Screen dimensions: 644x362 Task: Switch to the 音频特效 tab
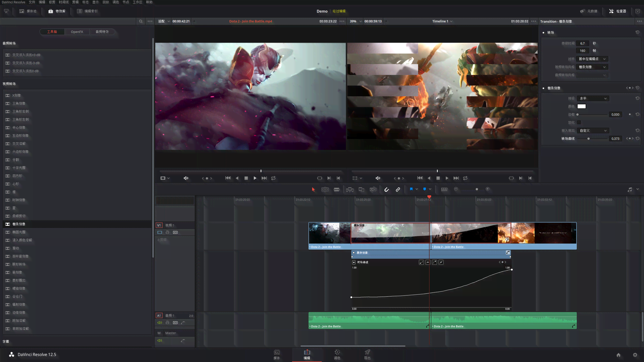coord(102,32)
